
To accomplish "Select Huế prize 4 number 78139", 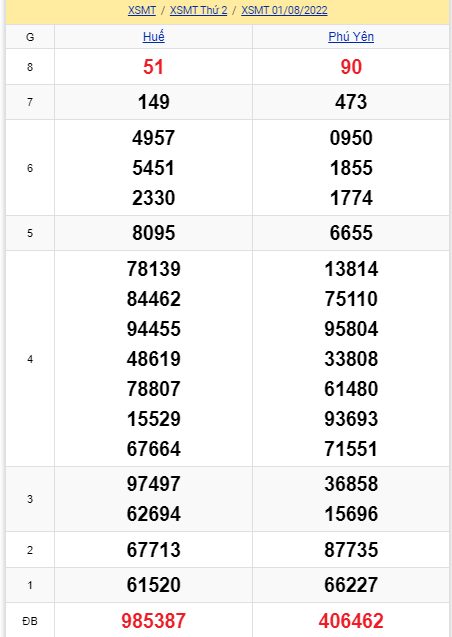I will coord(154,269).
